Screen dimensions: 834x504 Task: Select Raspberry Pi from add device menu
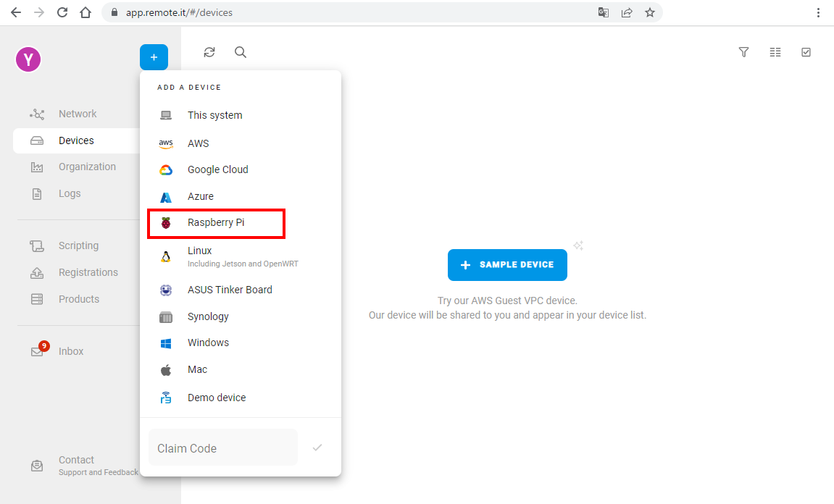tap(216, 223)
